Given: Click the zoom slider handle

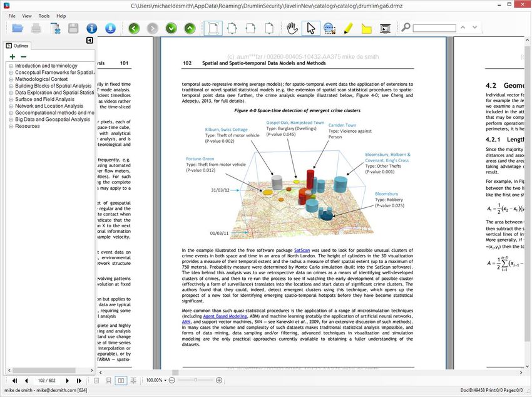Looking at the screenshot, I should pos(195,380).
